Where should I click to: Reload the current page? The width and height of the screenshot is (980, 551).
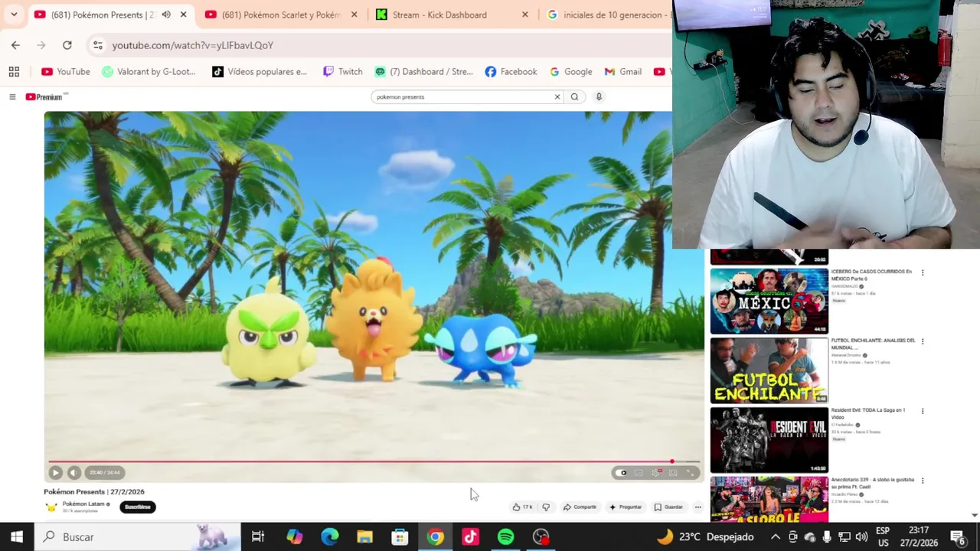(67, 45)
